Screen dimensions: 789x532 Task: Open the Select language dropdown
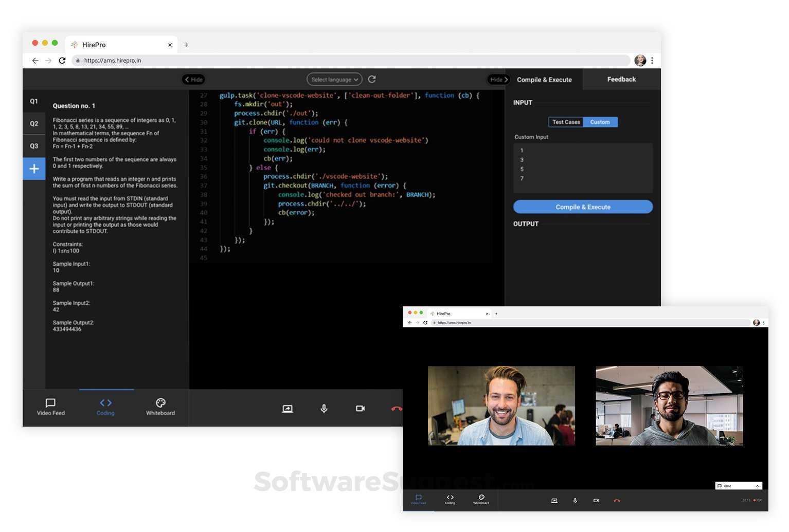(x=334, y=80)
